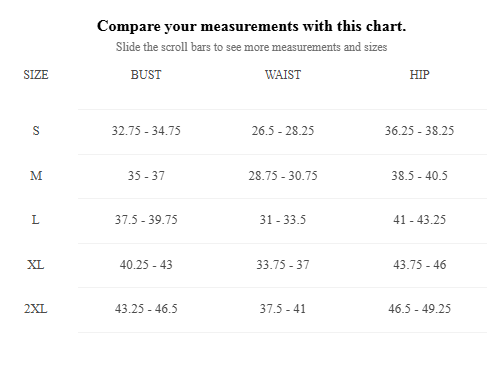
Task: Click the SIZE column header
Action: [36, 75]
